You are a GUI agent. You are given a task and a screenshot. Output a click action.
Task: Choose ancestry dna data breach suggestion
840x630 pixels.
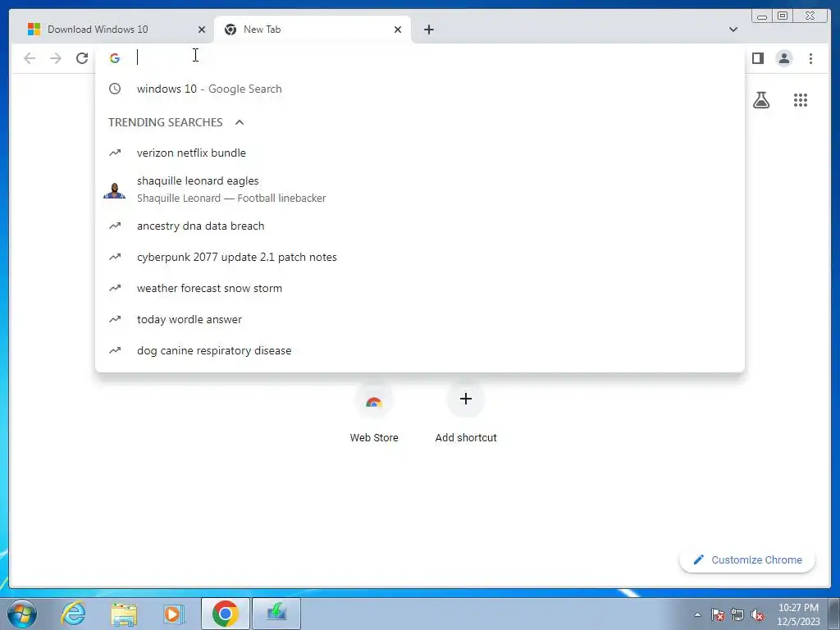click(420, 226)
